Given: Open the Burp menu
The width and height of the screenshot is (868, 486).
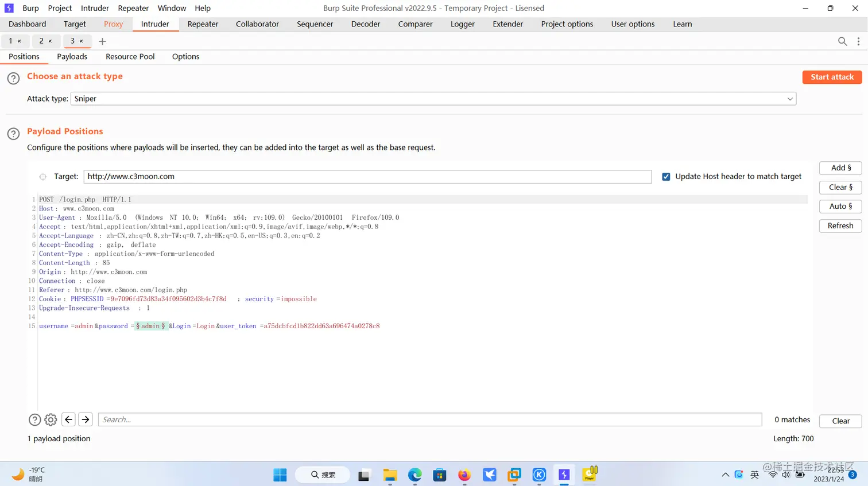Looking at the screenshot, I should coord(30,8).
